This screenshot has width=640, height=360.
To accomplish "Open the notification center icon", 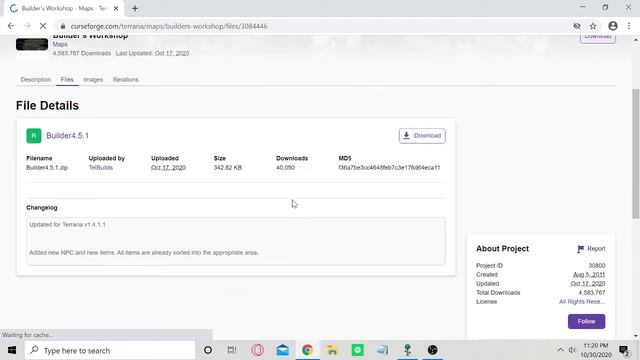I will (624, 350).
